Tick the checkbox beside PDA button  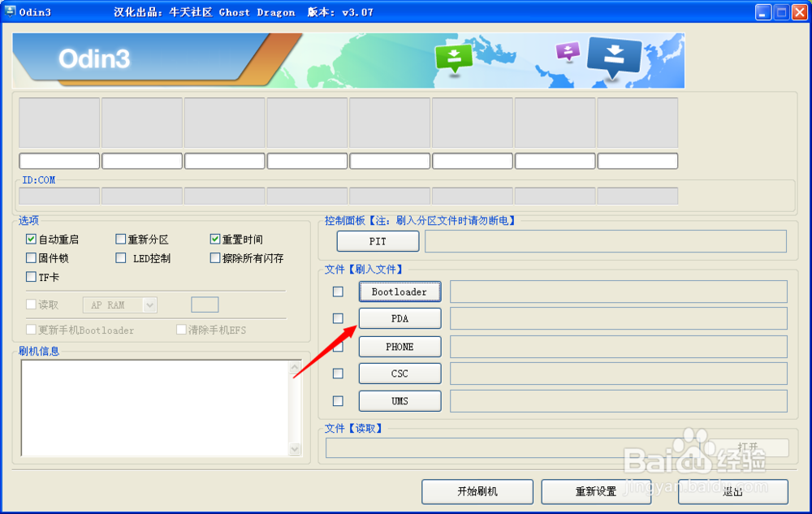click(x=338, y=318)
